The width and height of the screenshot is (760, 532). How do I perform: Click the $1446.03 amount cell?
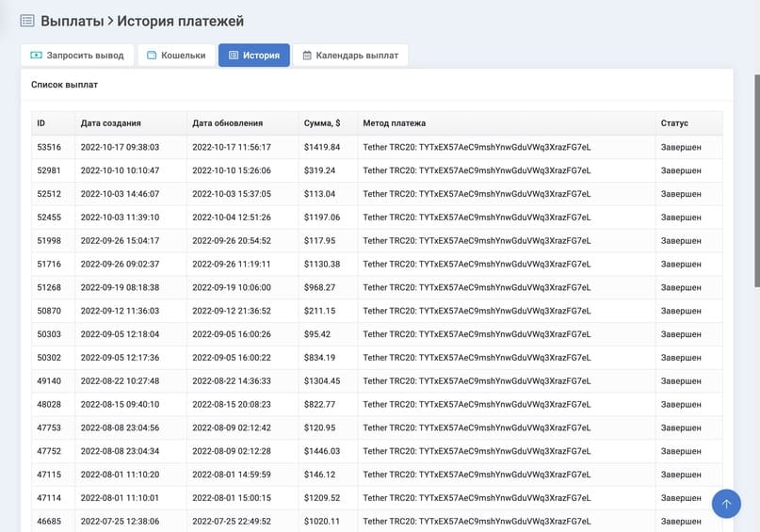322,451
